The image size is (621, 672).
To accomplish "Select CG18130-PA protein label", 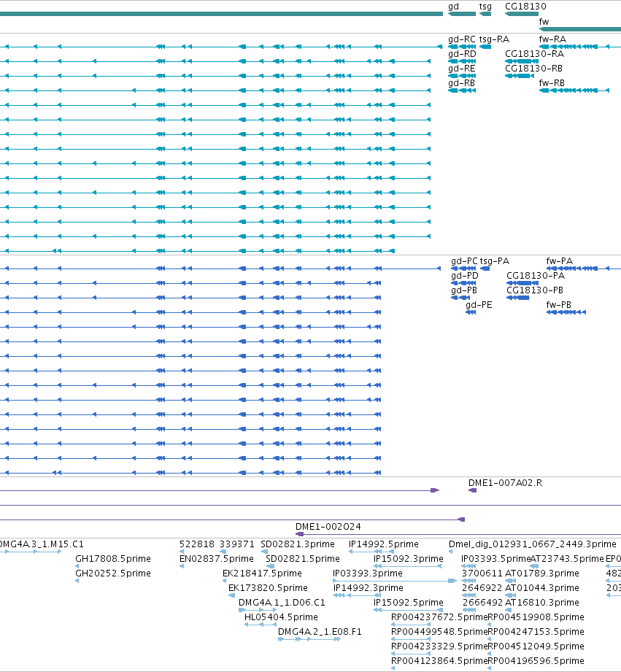I will [536, 276].
